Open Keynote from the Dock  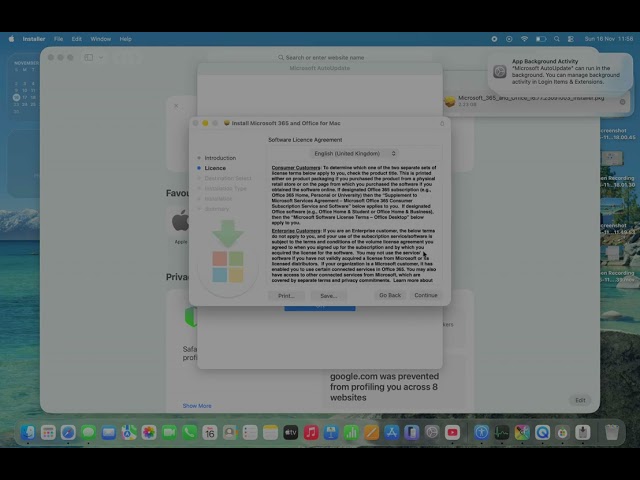tap(331, 433)
